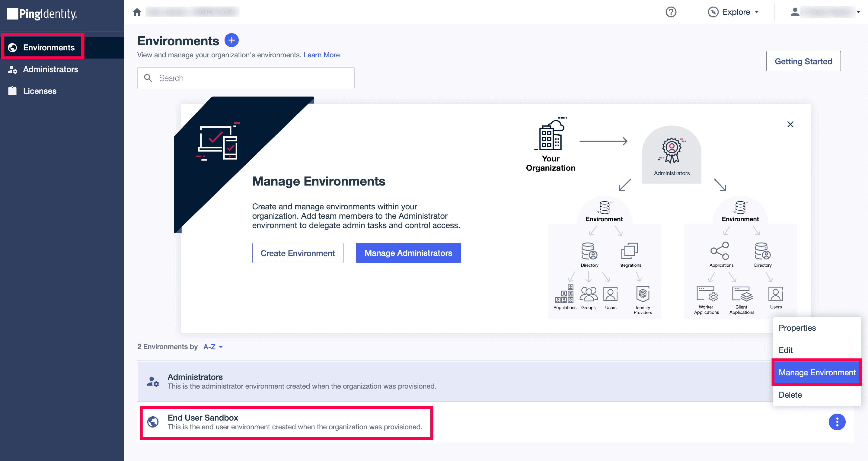Click the user profile avatar icon

pyautogui.click(x=795, y=12)
